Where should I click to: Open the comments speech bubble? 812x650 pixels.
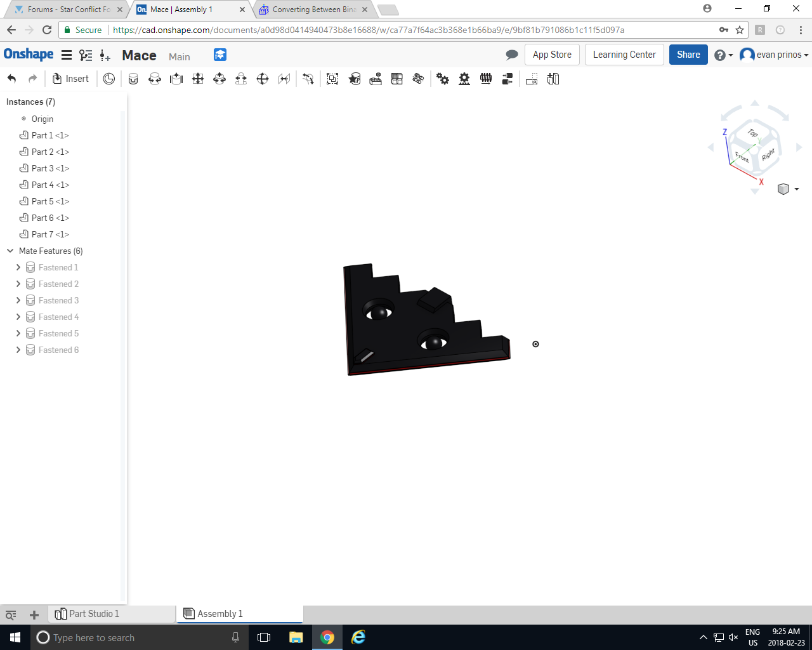click(512, 55)
